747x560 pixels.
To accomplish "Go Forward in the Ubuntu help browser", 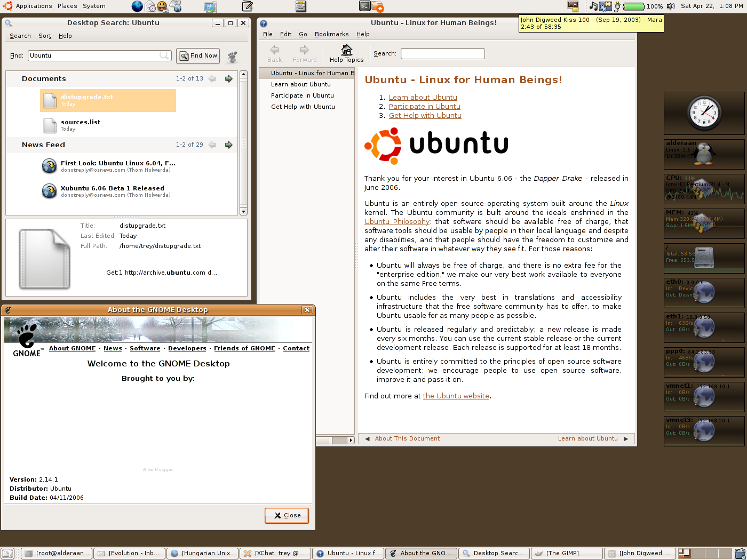I will pyautogui.click(x=305, y=54).
